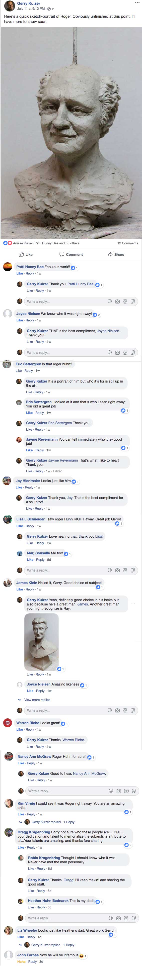Open Gerry Kulzer's profile name in header
142x980 pixels.
click(28, 3)
